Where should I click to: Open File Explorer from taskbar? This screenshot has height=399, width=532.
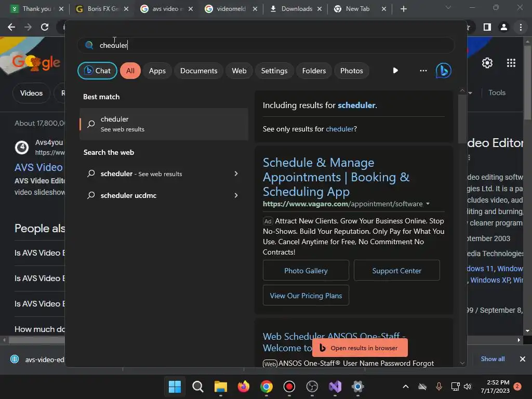(x=220, y=387)
